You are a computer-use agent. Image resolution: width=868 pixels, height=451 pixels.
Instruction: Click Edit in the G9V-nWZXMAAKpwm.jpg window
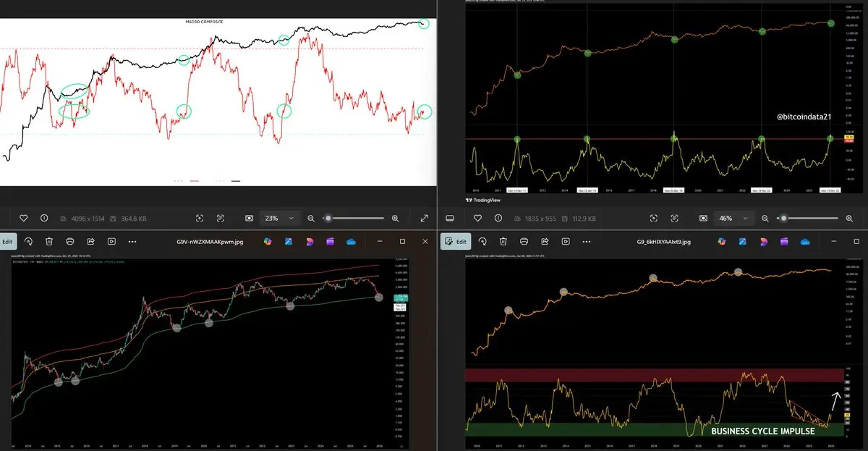pos(7,242)
